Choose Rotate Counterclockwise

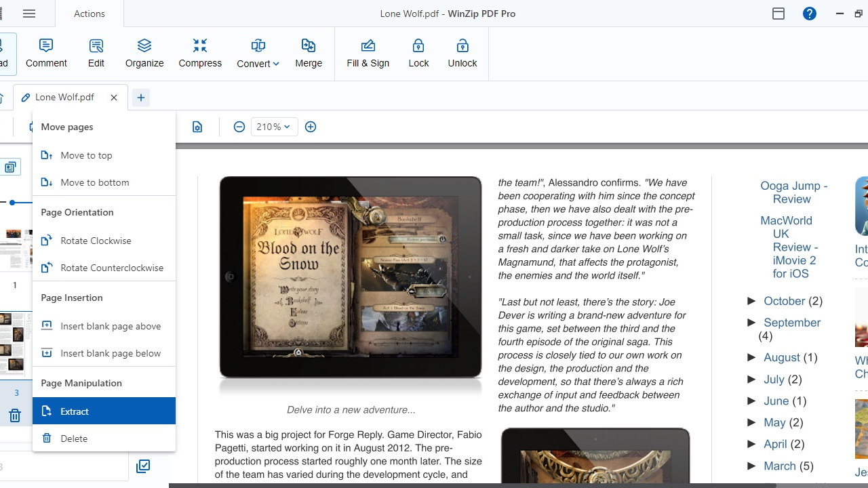(104, 268)
